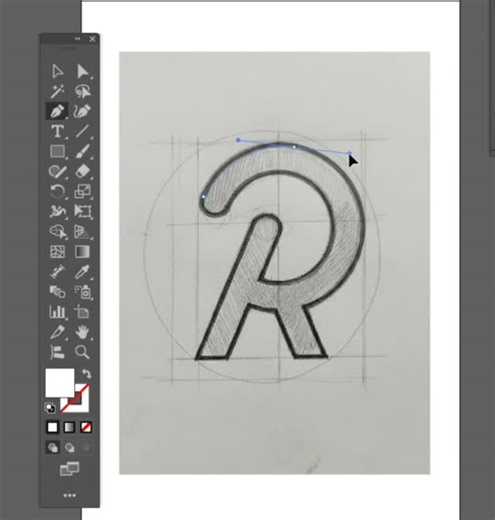This screenshot has height=520, width=495.
Task: Select the Rotate tool
Action: (x=57, y=191)
